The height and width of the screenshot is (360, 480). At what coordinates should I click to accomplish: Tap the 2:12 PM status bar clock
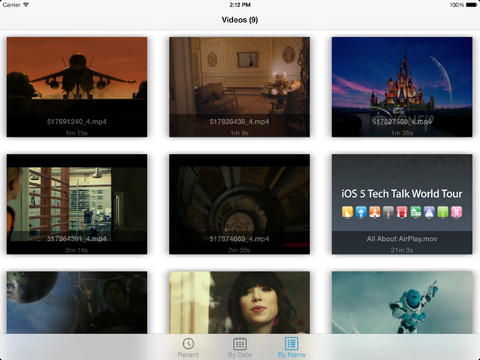pyautogui.click(x=240, y=5)
